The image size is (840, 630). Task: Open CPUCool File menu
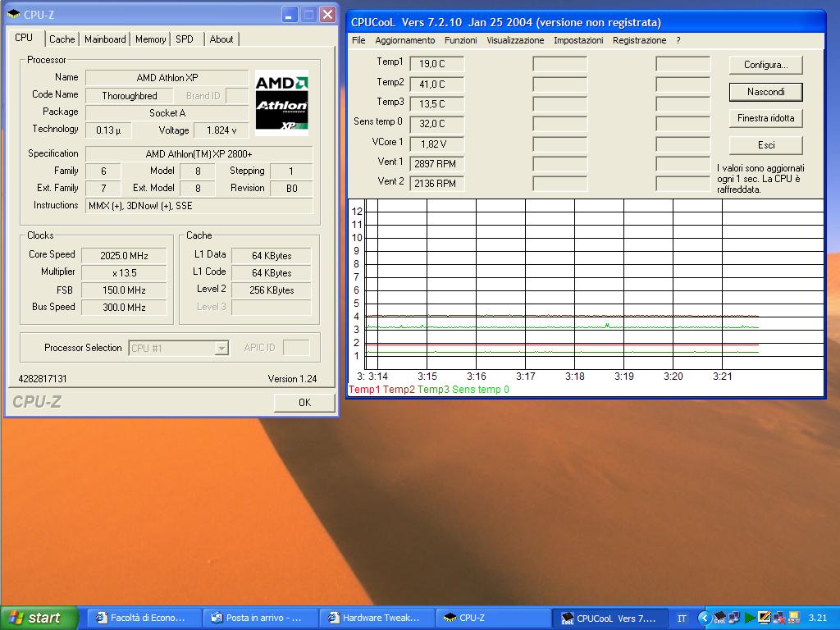coord(358,40)
